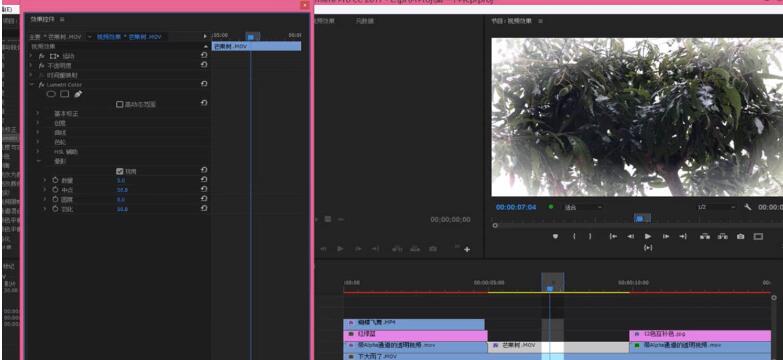
Task: Select the 蝴蝶飞舞.MP4 clip in the timeline
Action: click(414, 324)
